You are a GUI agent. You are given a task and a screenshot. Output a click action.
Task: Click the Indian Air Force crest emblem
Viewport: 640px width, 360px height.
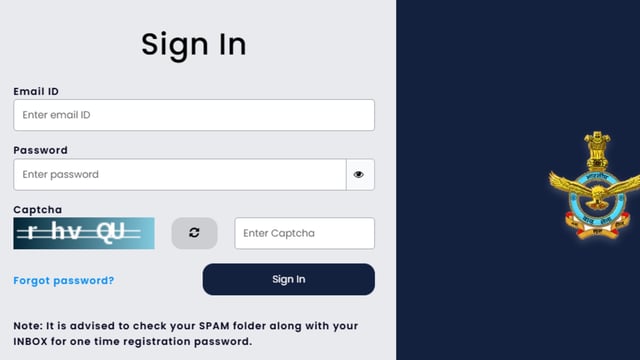pos(595,186)
